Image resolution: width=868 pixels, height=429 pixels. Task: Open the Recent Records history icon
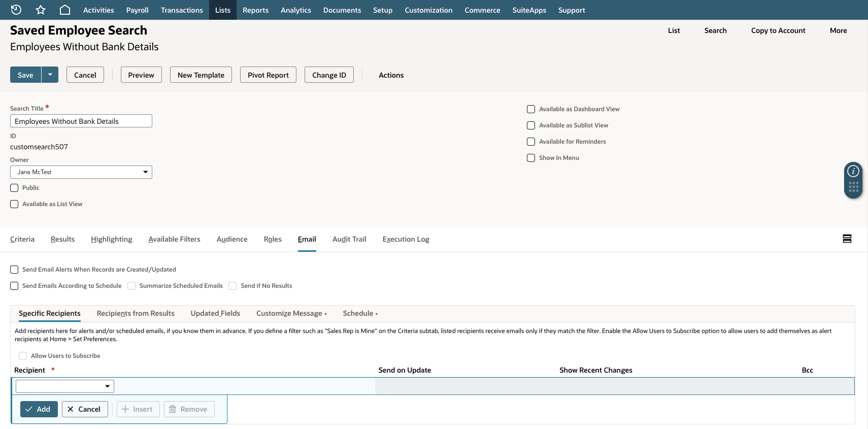16,10
